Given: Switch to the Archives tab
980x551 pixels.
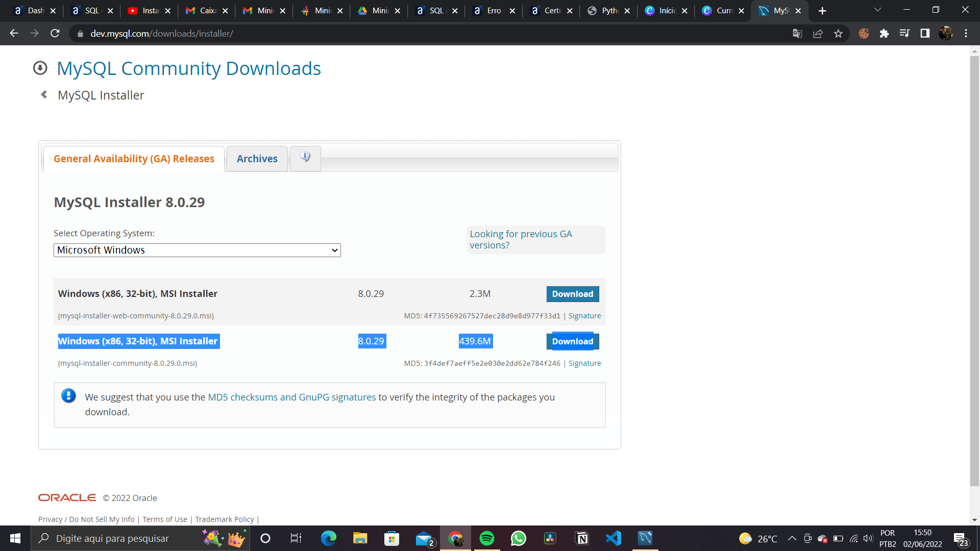Looking at the screenshot, I should (x=257, y=159).
